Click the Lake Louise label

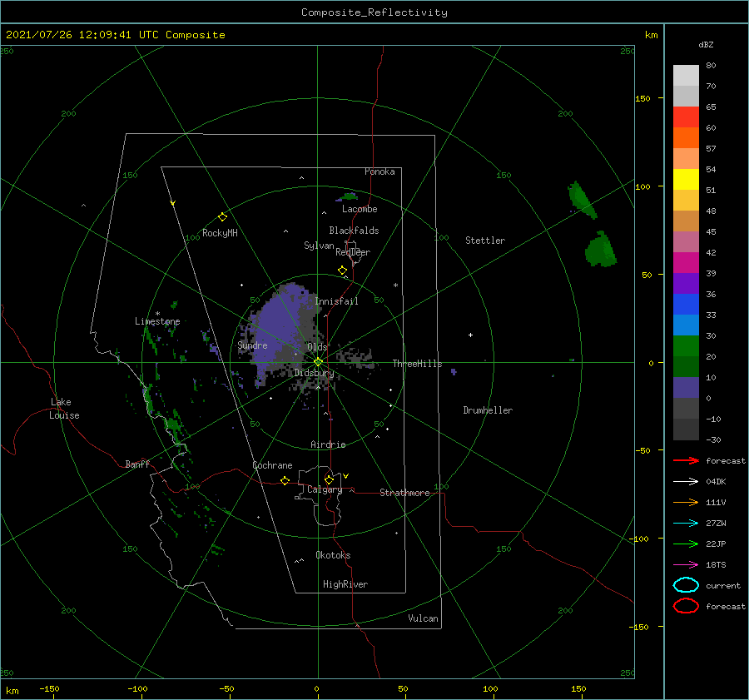pyautogui.click(x=64, y=409)
